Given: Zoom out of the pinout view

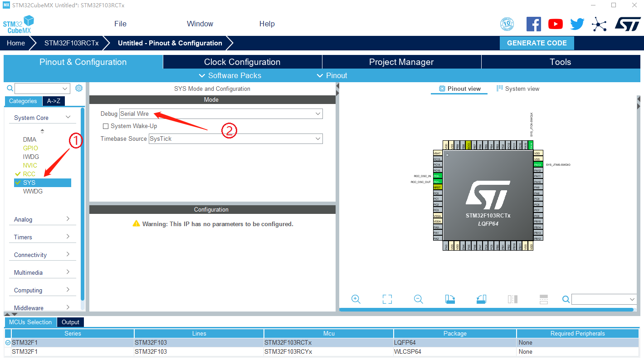Looking at the screenshot, I should 419,299.
